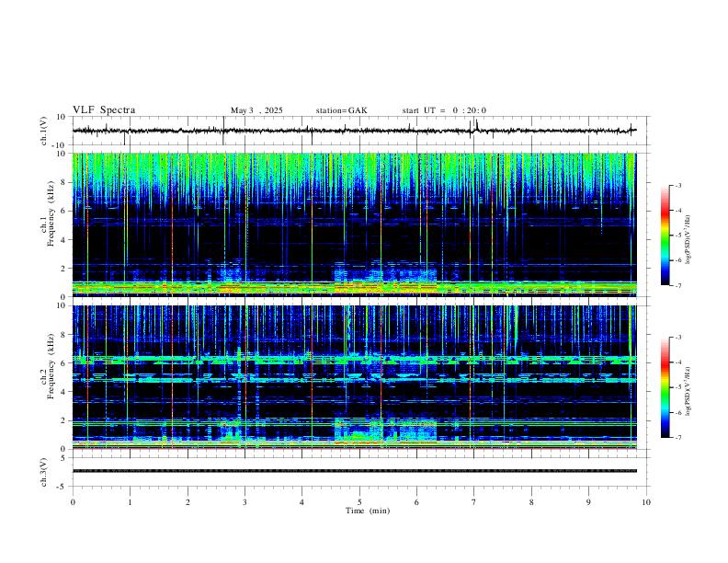The image size is (728, 563).
Task: Click the 'Time (min)' axis label
Action: click(368, 511)
